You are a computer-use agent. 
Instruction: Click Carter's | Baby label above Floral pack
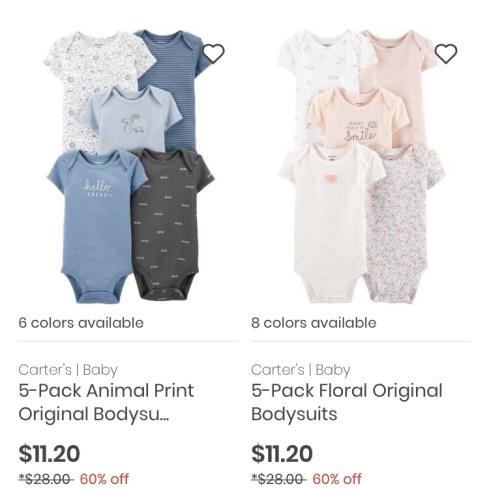(x=301, y=370)
